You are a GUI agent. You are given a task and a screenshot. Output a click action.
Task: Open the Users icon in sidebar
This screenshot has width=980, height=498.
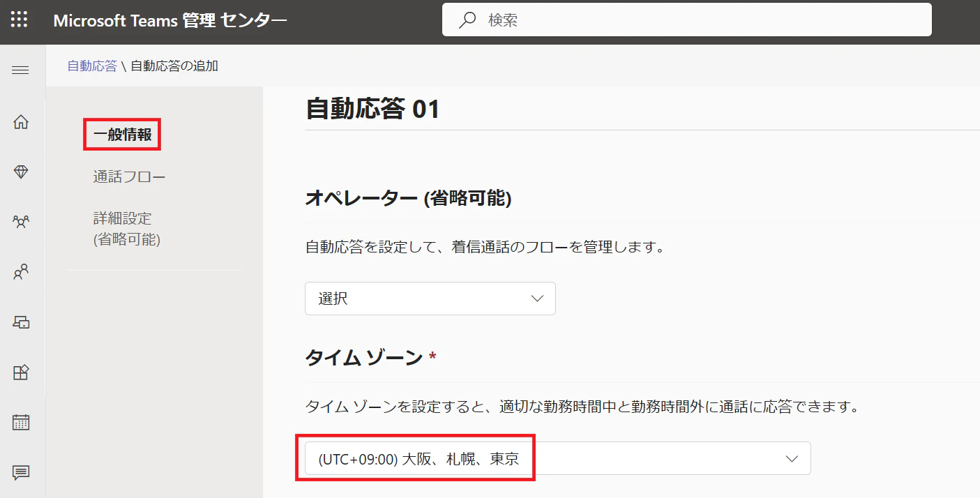click(21, 272)
